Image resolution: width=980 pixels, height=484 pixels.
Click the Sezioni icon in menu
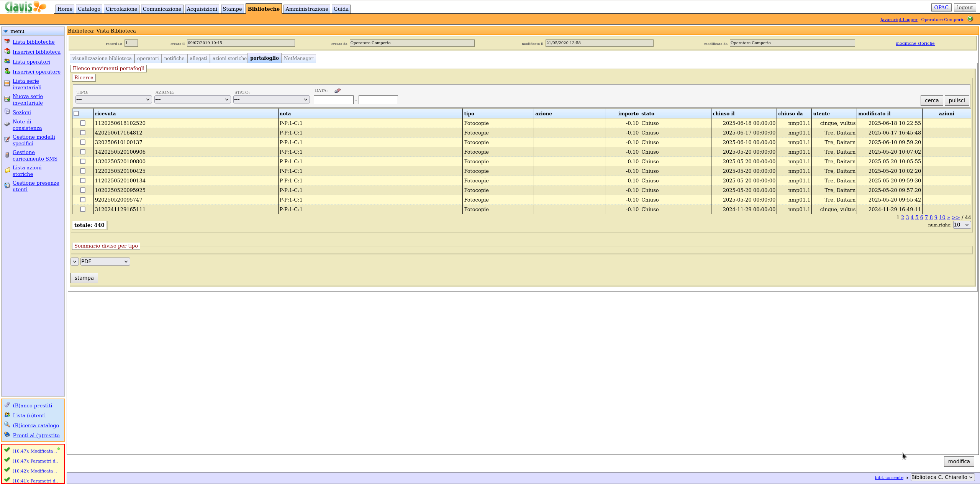click(7, 112)
